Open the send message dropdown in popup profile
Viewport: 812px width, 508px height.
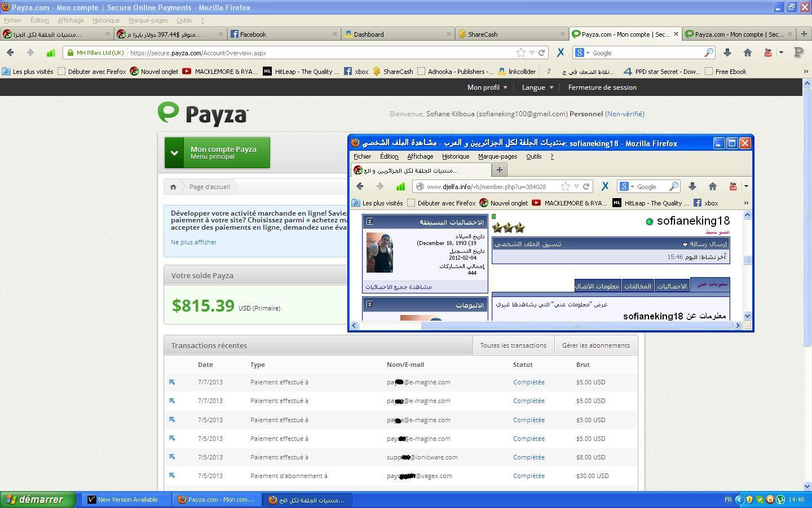pyautogui.click(x=705, y=244)
